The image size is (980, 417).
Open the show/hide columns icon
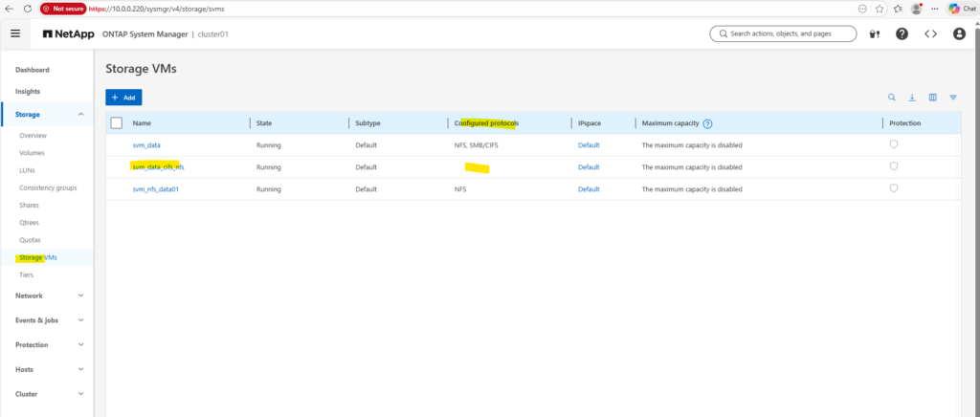[x=933, y=98]
